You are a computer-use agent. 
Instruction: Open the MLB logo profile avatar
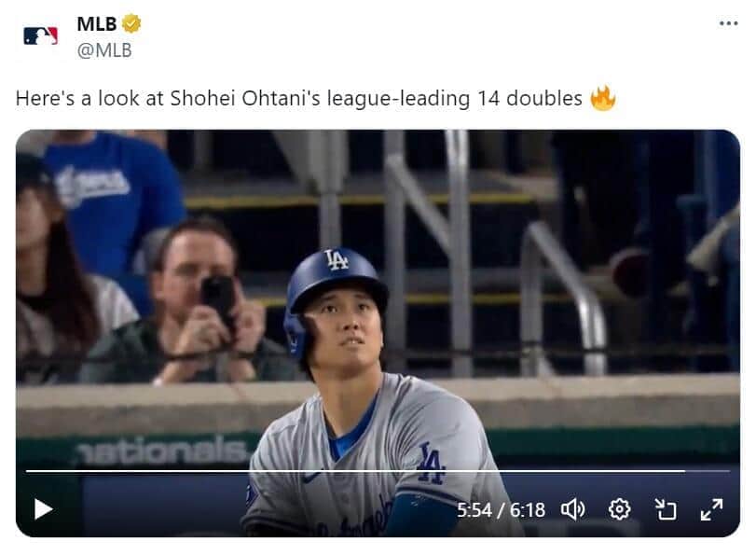tap(40, 35)
